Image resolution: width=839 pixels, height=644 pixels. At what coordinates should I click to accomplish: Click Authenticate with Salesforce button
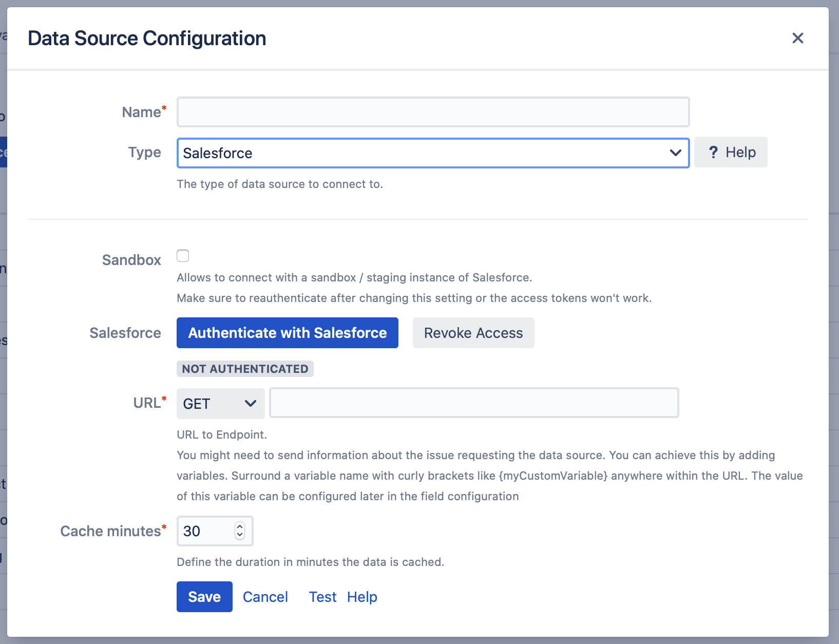pyautogui.click(x=288, y=333)
